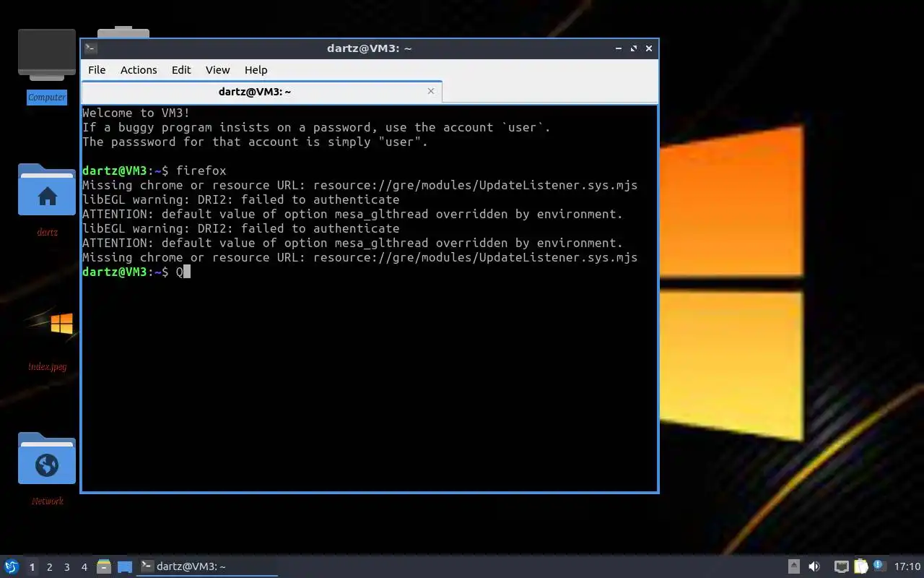924x578 pixels.
Task: Switch to workspace 3 in pager
Action: pos(66,567)
